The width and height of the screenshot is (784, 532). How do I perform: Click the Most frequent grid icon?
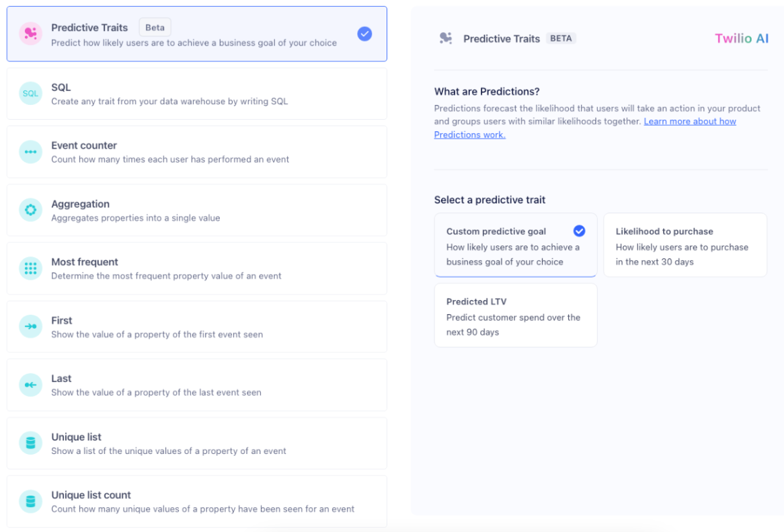[x=30, y=268]
